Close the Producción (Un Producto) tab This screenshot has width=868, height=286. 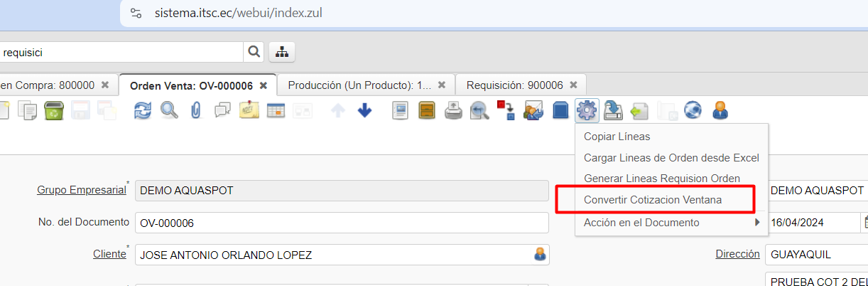(441, 85)
